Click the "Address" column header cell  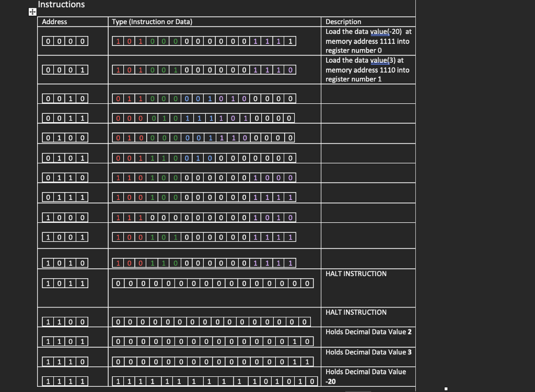(x=55, y=21)
